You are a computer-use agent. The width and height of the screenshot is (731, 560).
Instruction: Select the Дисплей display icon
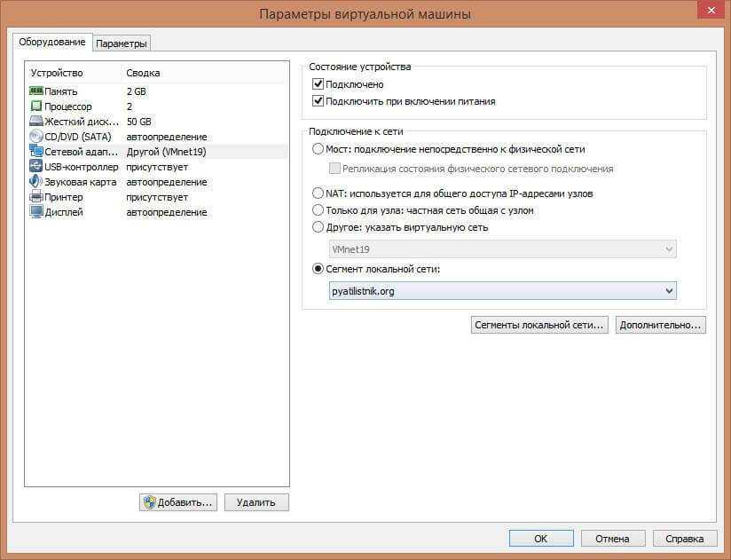(36, 212)
